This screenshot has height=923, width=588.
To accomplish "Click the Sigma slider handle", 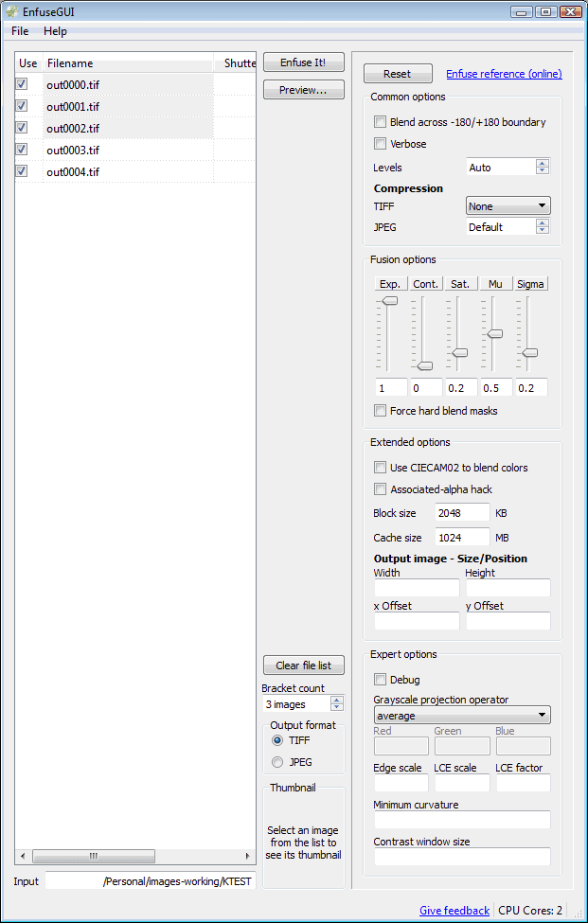I will coord(530,352).
